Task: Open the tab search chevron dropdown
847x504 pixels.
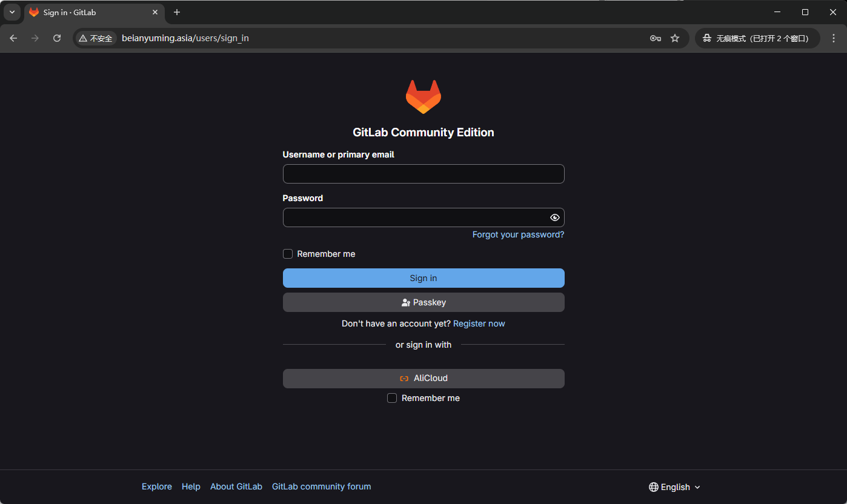Action: coord(12,12)
